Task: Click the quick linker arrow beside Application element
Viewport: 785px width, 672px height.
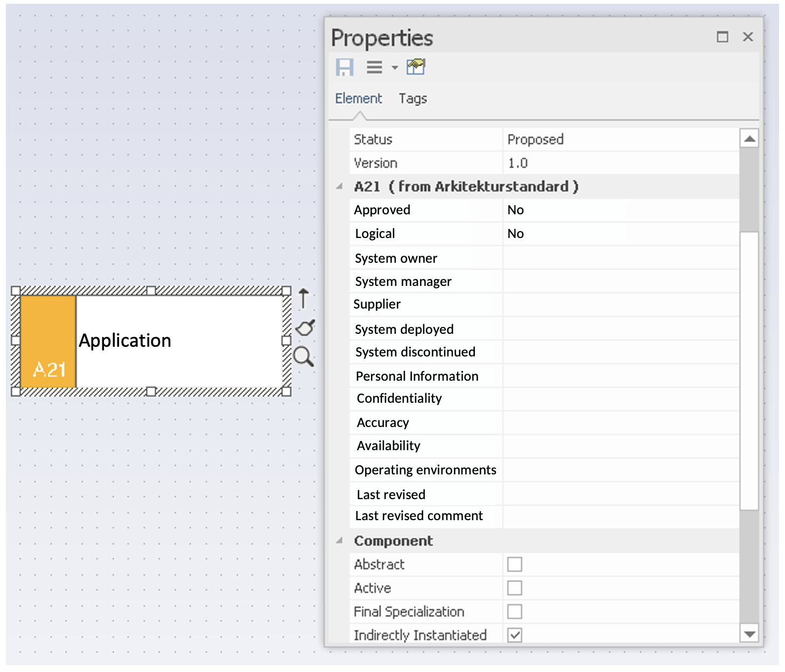Action: (304, 298)
